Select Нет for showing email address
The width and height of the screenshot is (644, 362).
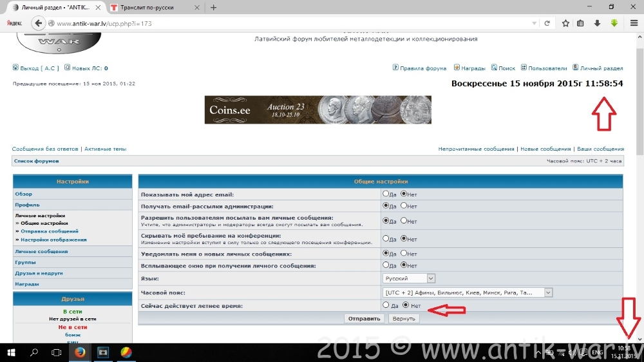coord(404,193)
